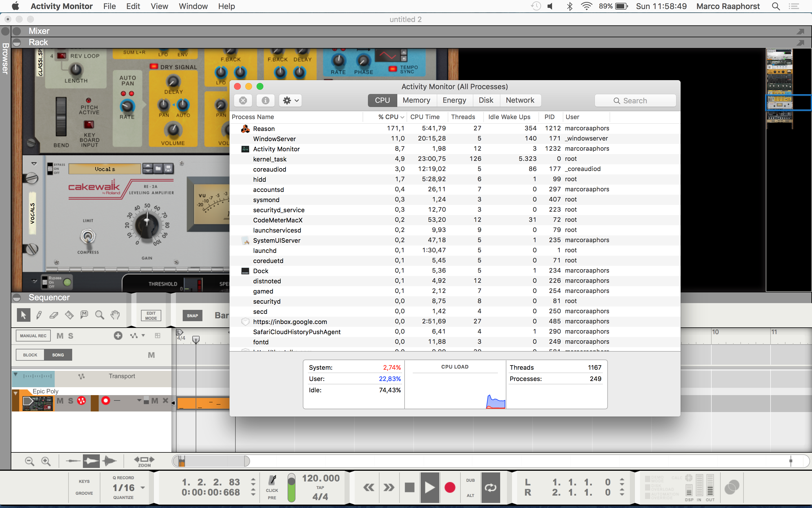Fold the Vocals device triangle
The height and width of the screenshot is (508, 812).
coord(34,164)
